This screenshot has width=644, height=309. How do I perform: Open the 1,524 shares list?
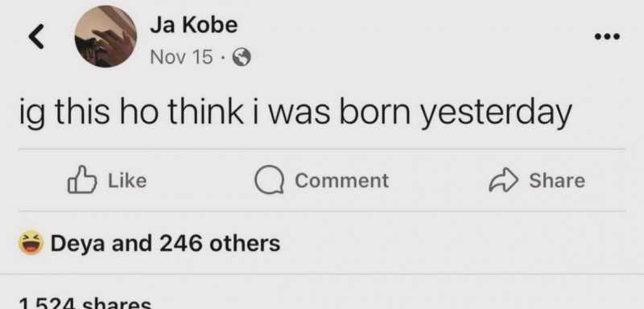click(x=85, y=303)
